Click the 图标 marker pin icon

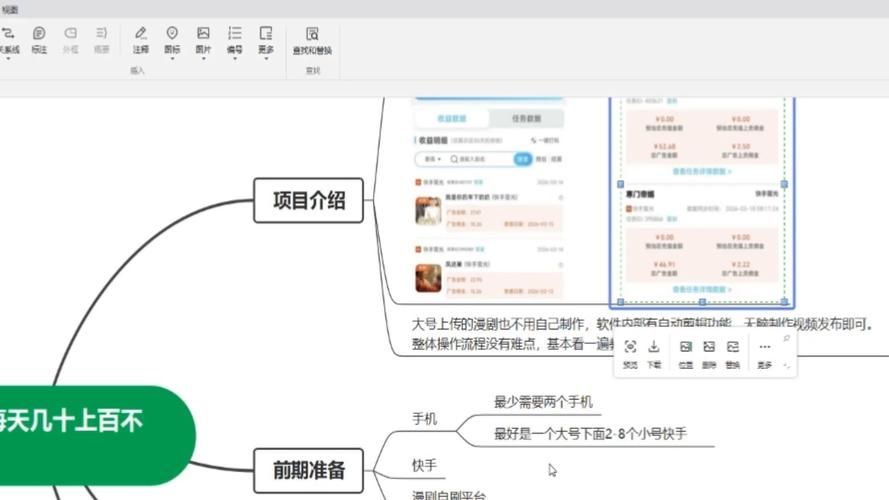tap(172, 33)
